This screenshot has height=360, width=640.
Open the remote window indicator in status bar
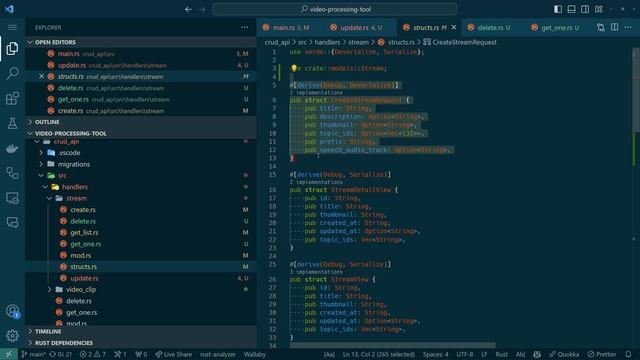tap(9, 354)
